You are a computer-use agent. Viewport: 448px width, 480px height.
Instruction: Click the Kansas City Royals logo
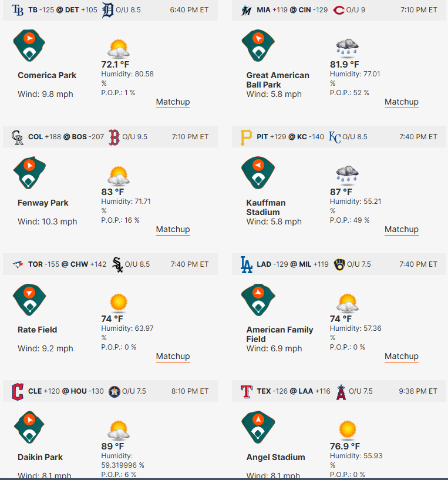[x=335, y=137]
